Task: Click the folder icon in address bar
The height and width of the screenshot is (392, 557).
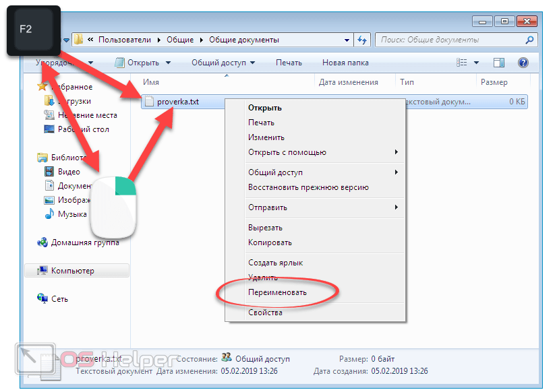Action: pos(78,39)
